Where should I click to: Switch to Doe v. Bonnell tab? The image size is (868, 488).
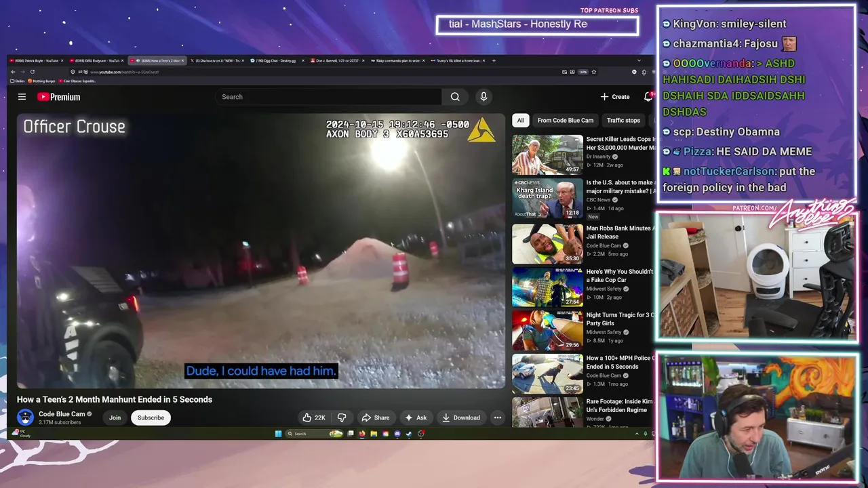[x=336, y=60]
